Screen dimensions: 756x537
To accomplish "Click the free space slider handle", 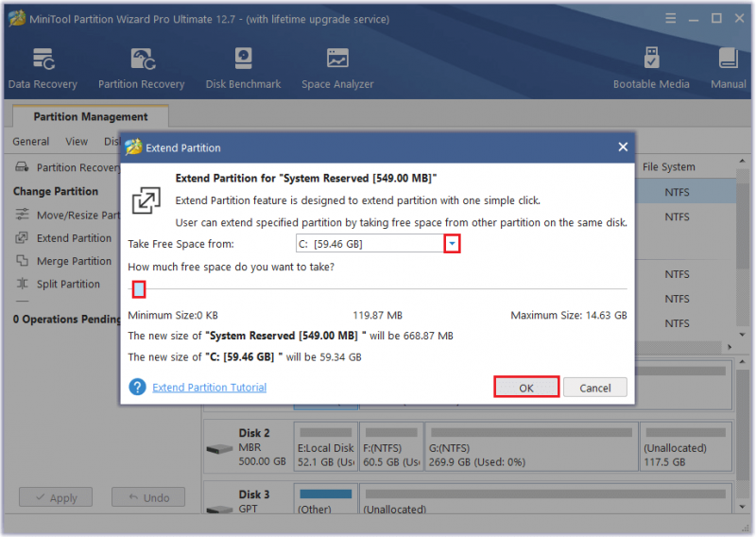I will point(139,289).
